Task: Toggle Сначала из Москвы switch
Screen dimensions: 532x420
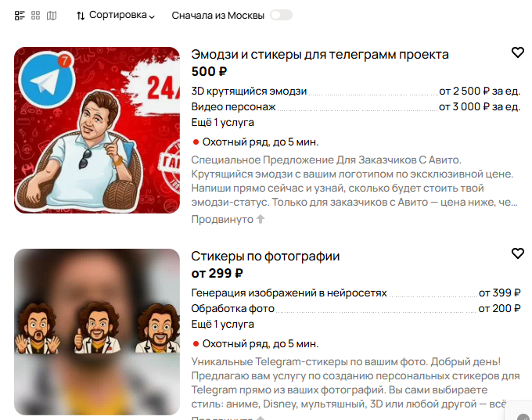Action: point(281,16)
